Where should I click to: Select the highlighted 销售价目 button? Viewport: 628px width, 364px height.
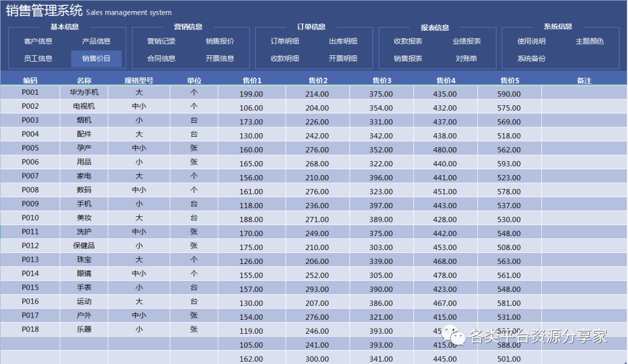(96, 59)
